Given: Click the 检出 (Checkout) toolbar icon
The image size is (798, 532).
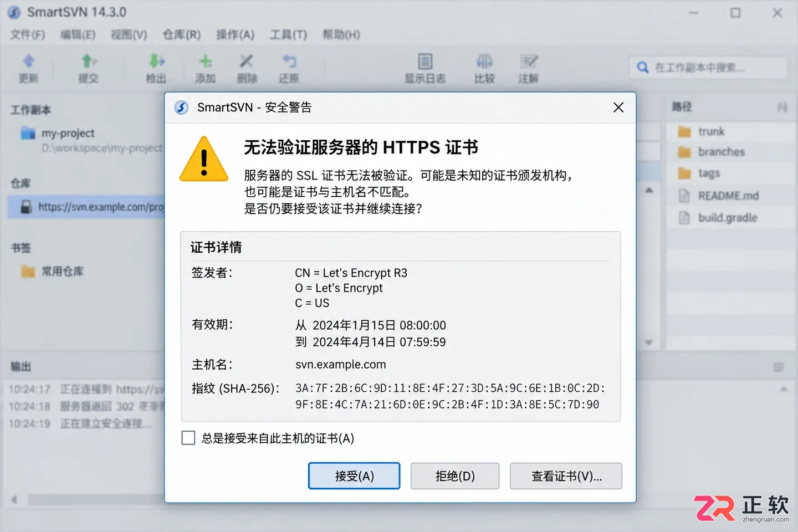Looking at the screenshot, I should click(x=157, y=61).
